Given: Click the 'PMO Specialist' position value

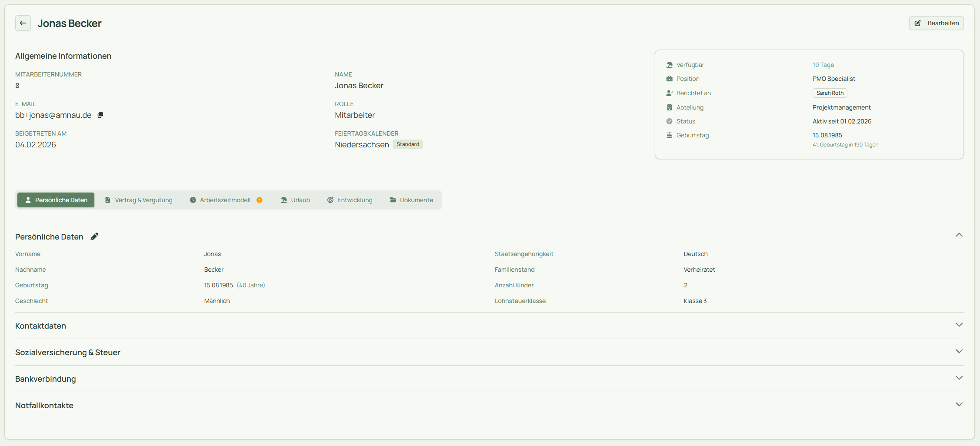Looking at the screenshot, I should 833,79.
